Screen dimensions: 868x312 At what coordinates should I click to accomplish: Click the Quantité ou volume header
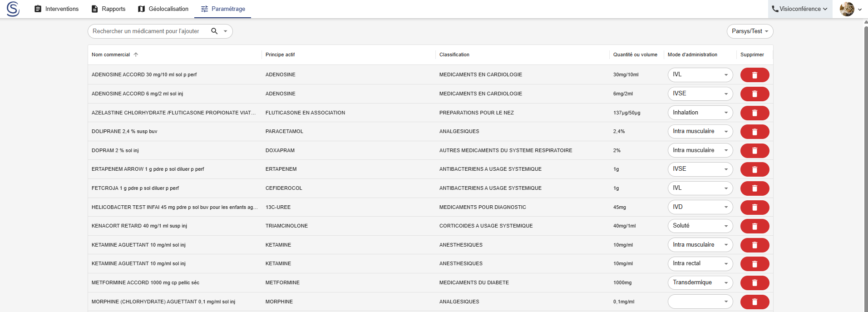(635, 54)
